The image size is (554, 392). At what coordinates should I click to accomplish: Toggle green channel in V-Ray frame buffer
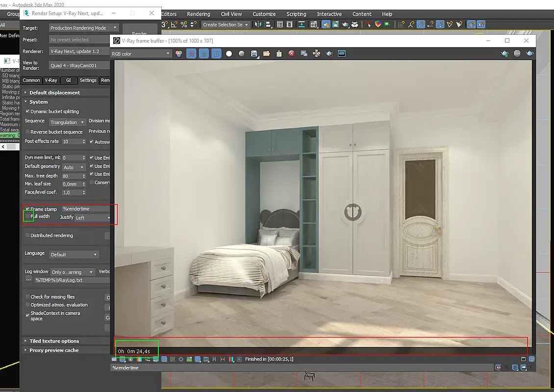pos(204,54)
